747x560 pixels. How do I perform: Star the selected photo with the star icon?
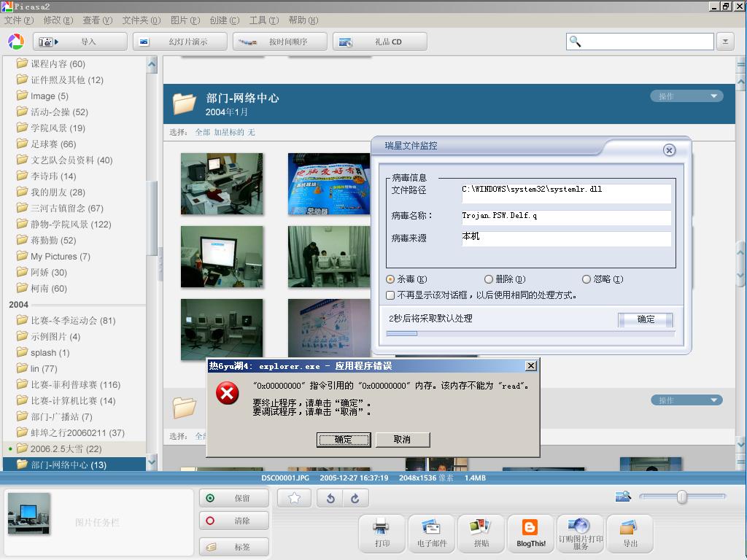click(295, 498)
